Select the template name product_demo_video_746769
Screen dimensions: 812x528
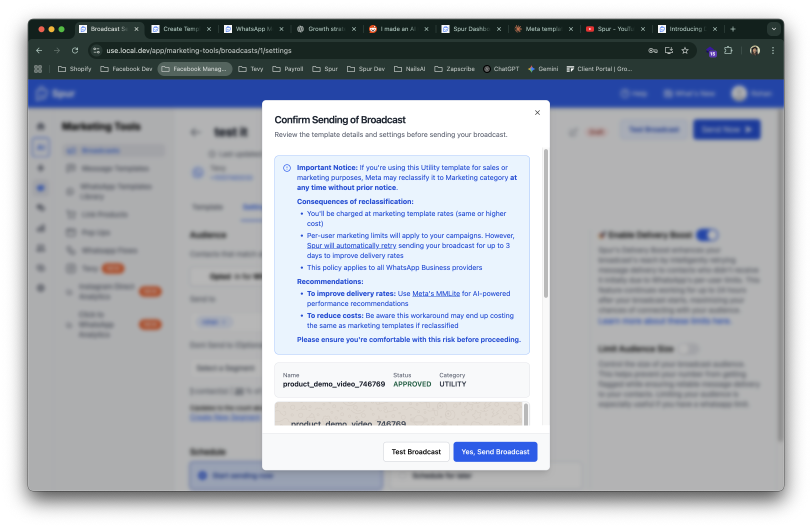(334, 384)
